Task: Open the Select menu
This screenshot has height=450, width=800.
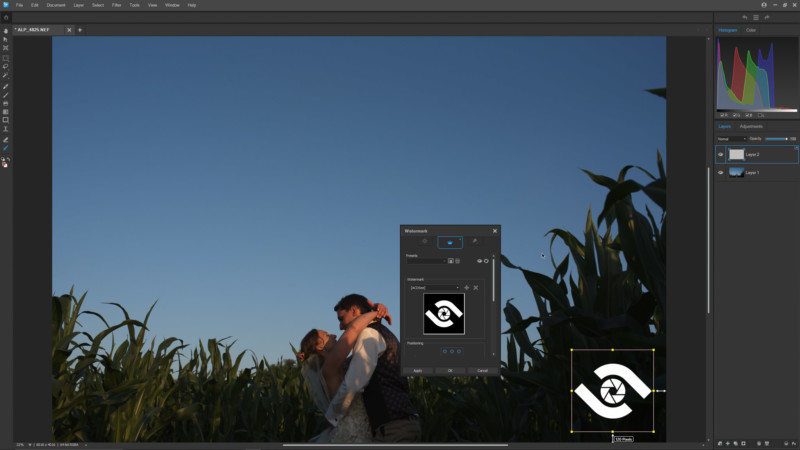Action: (x=98, y=5)
